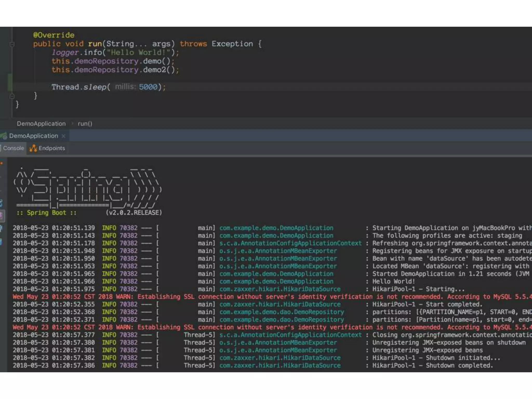The width and height of the screenshot is (532, 399).
Task: Toggle soft-wrap in the console sidebar
Action: coord(2,203)
